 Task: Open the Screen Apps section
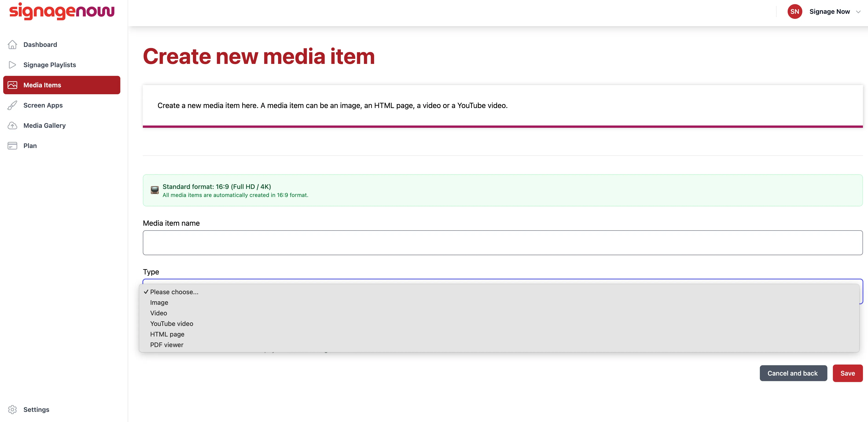(62, 105)
